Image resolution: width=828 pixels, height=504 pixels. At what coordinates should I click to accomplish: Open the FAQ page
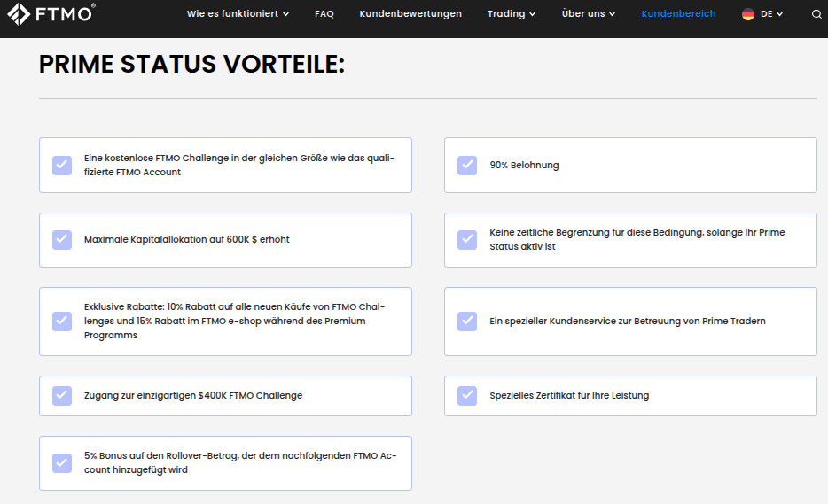[x=324, y=13]
